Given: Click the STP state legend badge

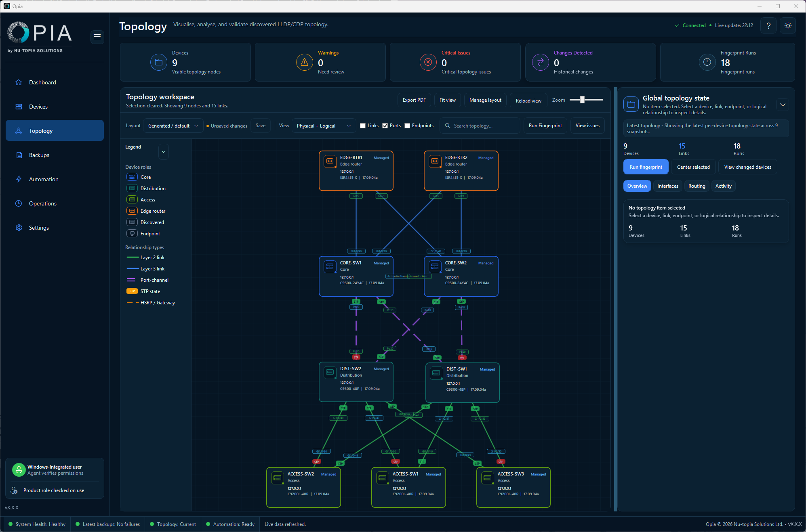Looking at the screenshot, I should (132, 291).
